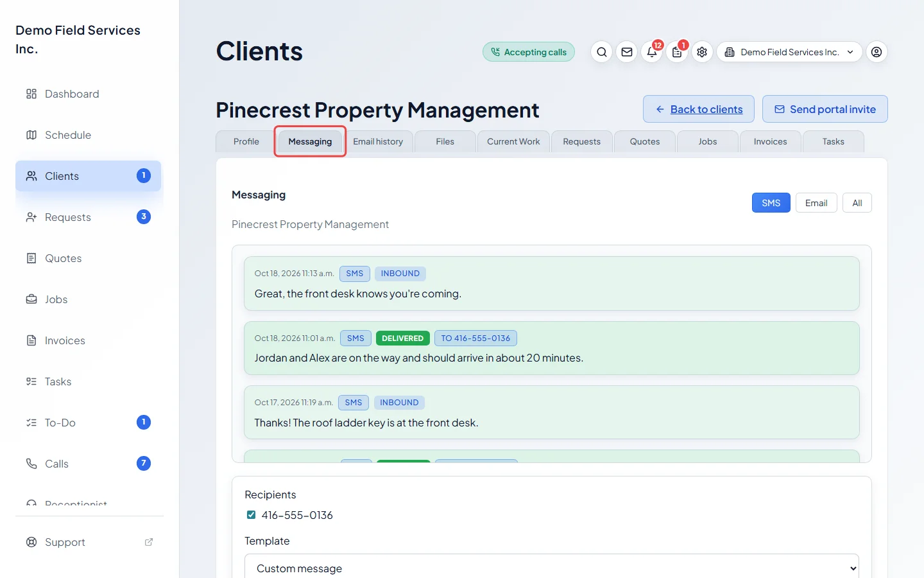924x578 pixels.
Task: Open the Email history tab
Action: 378,141
